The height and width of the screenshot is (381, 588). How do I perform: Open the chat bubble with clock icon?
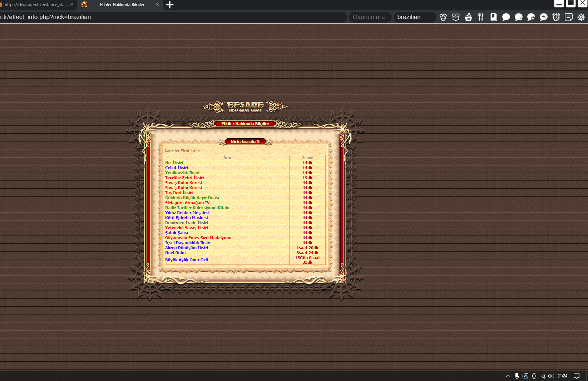point(519,17)
